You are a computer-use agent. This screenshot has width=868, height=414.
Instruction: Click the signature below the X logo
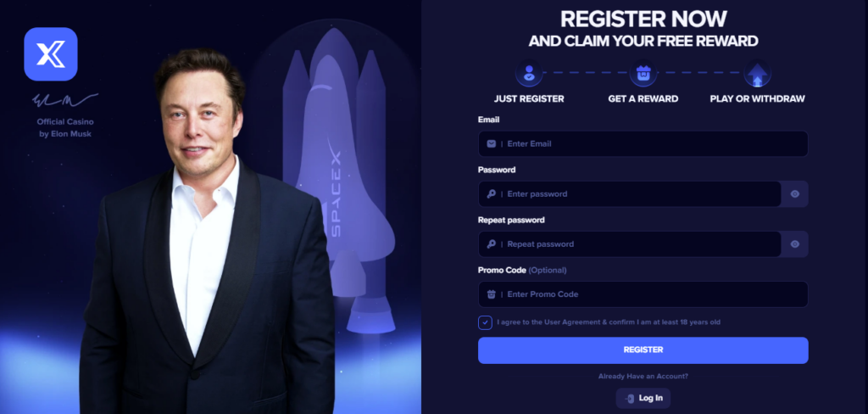(x=64, y=100)
